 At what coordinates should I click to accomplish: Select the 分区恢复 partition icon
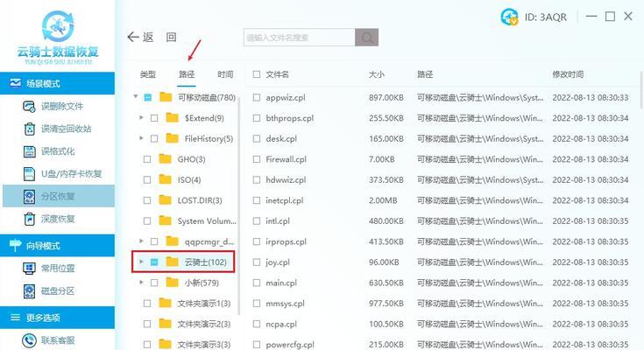point(29,197)
